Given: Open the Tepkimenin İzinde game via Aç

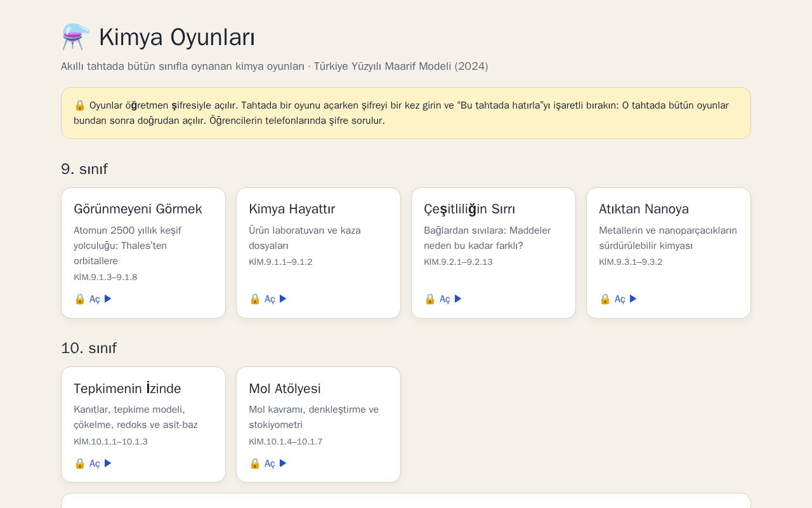Looking at the screenshot, I should (93, 464).
